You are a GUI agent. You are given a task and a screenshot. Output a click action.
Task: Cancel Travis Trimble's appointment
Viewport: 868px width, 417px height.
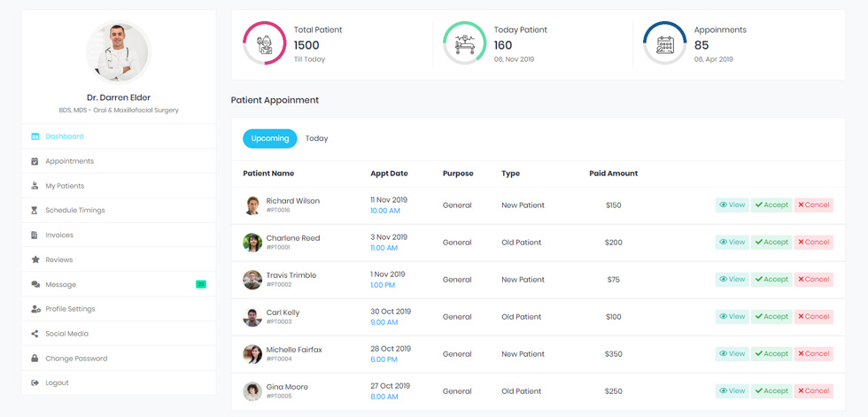814,279
